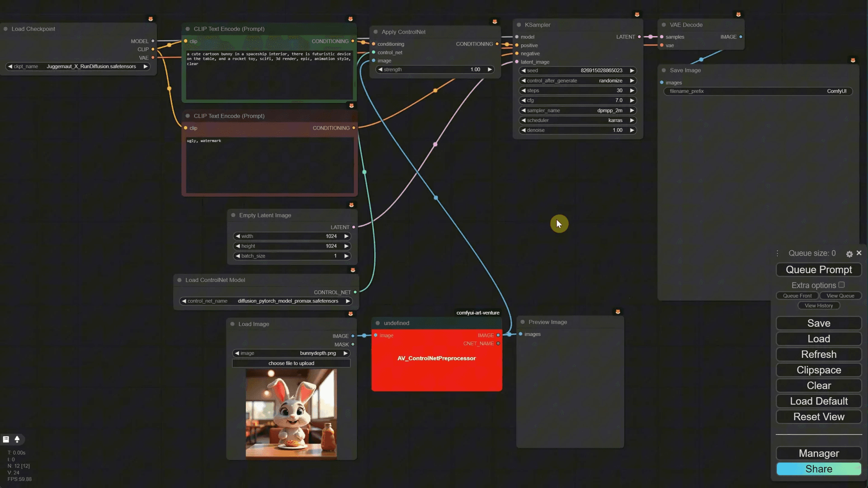Click the rocket badge on Load ControlNet Model
Screen dimensions: 868x488
352,270
